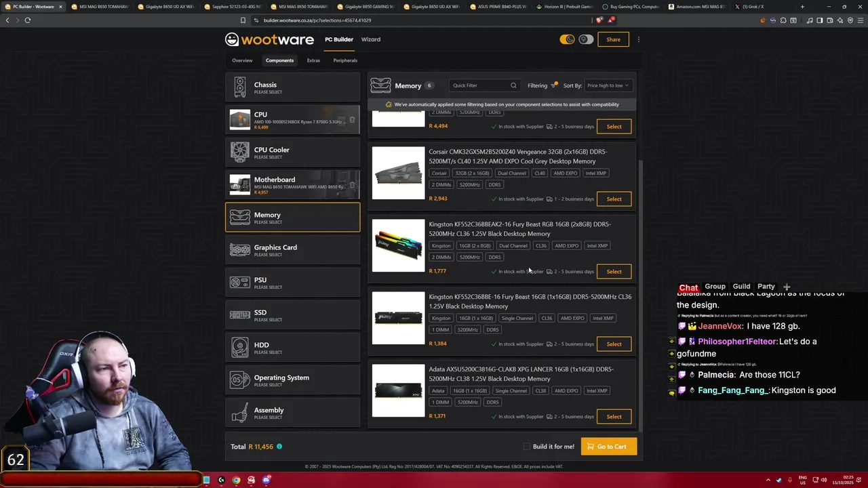Choose the SSD component category
The width and height of the screenshot is (868, 488).
pos(292,315)
